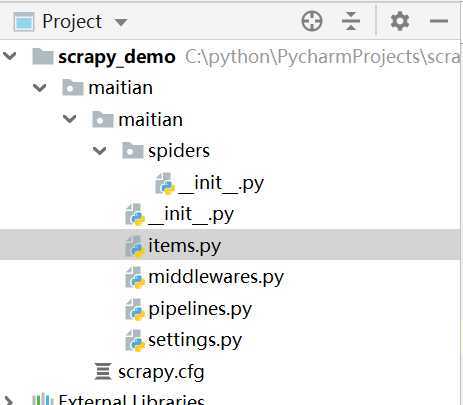The height and width of the screenshot is (405, 463).
Task: Click the config file icon for scrapy.cfg
Action: click(x=103, y=371)
